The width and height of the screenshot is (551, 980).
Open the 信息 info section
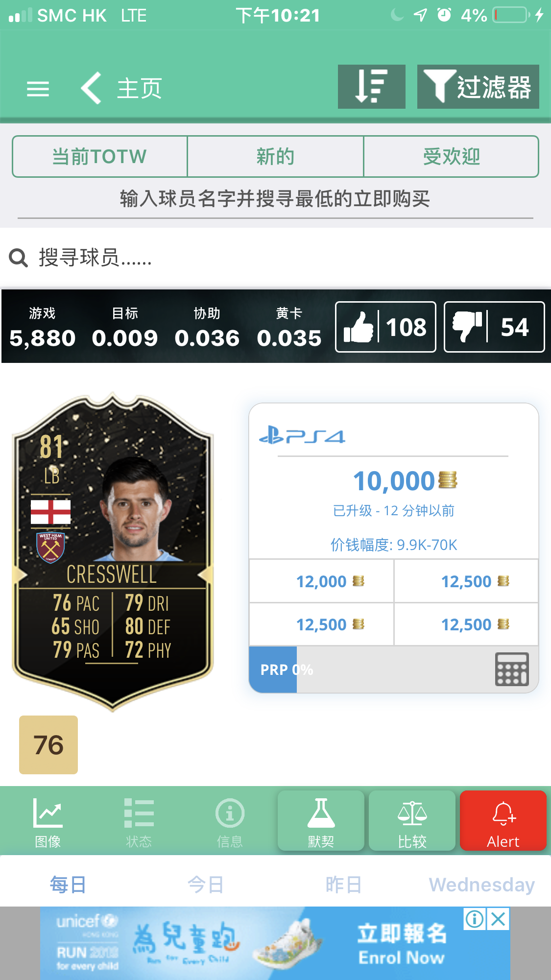click(x=230, y=822)
